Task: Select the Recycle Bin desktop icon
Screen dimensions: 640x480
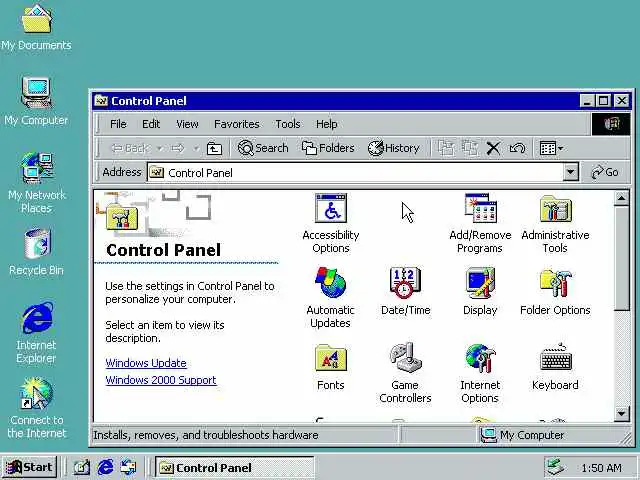Action: click(36, 252)
